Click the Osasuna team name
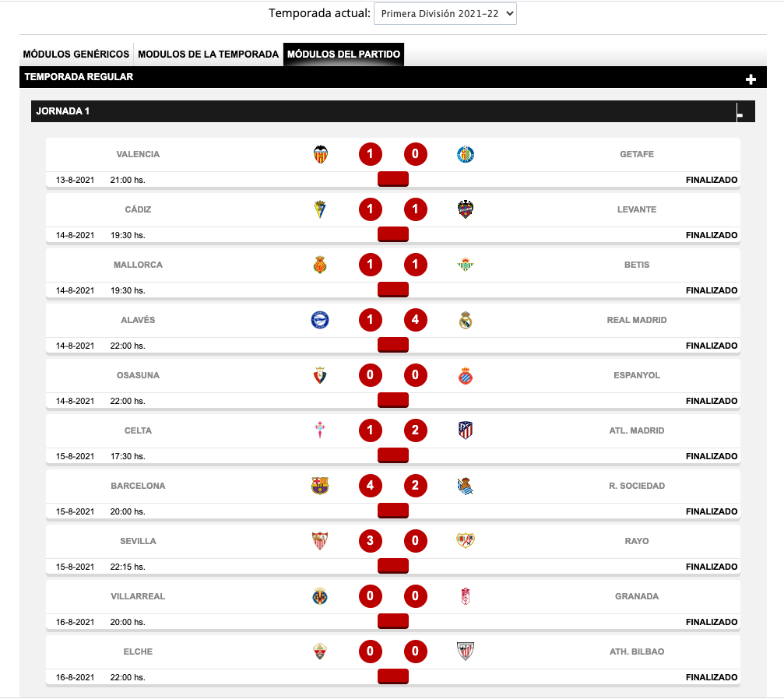The height and width of the screenshot is (699, 784). point(138,375)
